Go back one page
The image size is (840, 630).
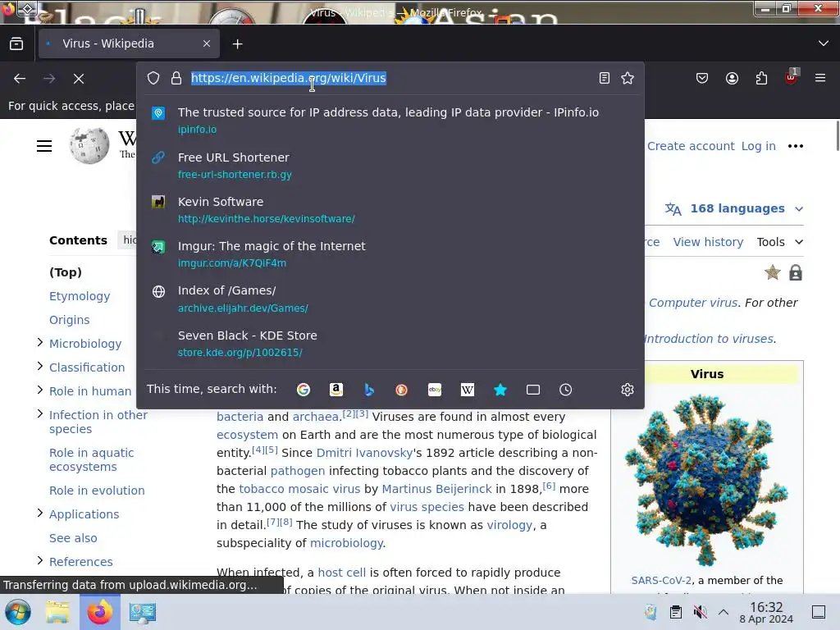tap(20, 79)
